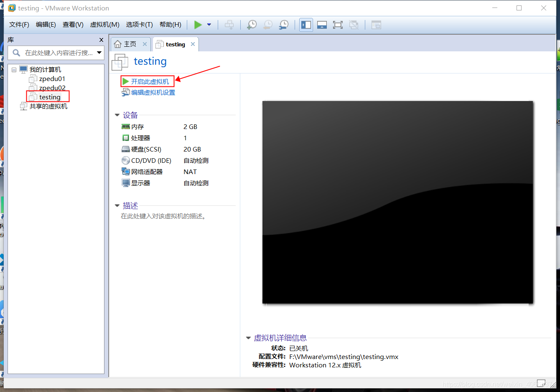Image resolution: width=560 pixels, height=392 pixels.
Task: Open the 虚拟机(M) menu
Action: (x=105, y=25)
